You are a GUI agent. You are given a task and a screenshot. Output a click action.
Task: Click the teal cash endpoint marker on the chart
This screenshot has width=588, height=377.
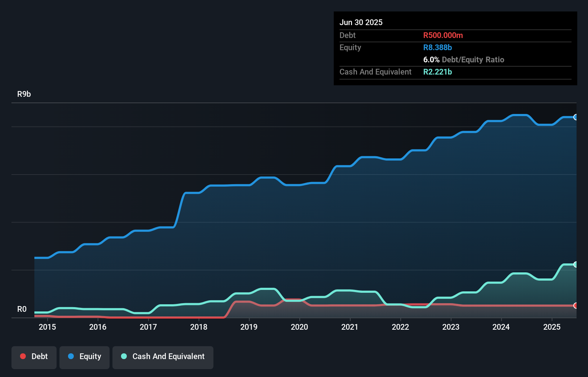coord(575,264)
